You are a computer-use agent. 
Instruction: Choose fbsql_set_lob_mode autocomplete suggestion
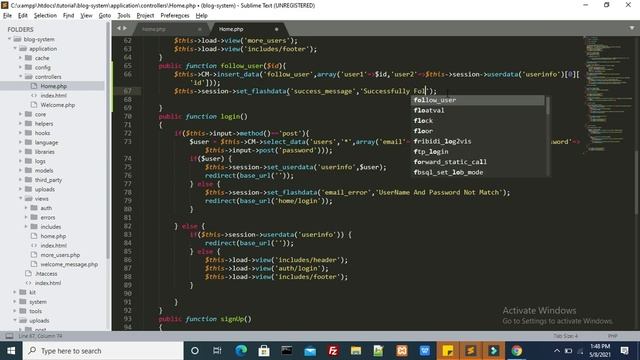pos(478,172)
